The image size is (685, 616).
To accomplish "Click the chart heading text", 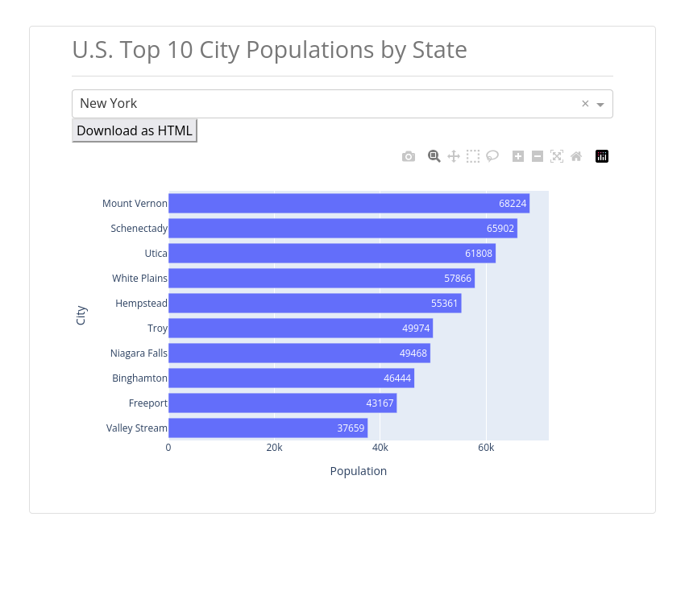I will 269,50.
